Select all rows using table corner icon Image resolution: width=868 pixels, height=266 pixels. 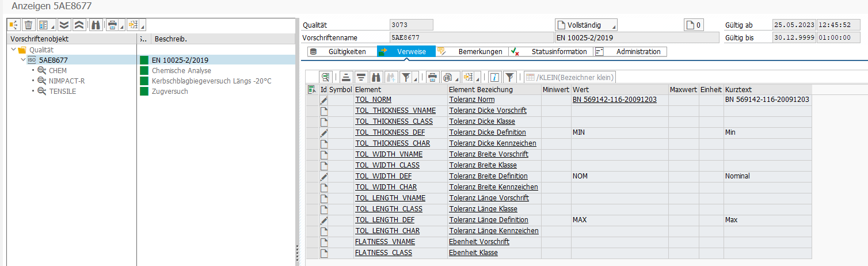pos(311,89)
